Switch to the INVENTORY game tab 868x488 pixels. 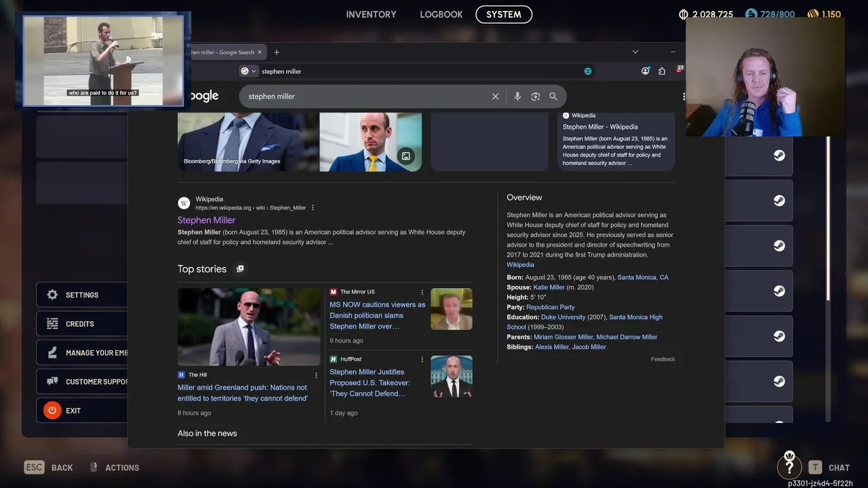pos(371,14)
